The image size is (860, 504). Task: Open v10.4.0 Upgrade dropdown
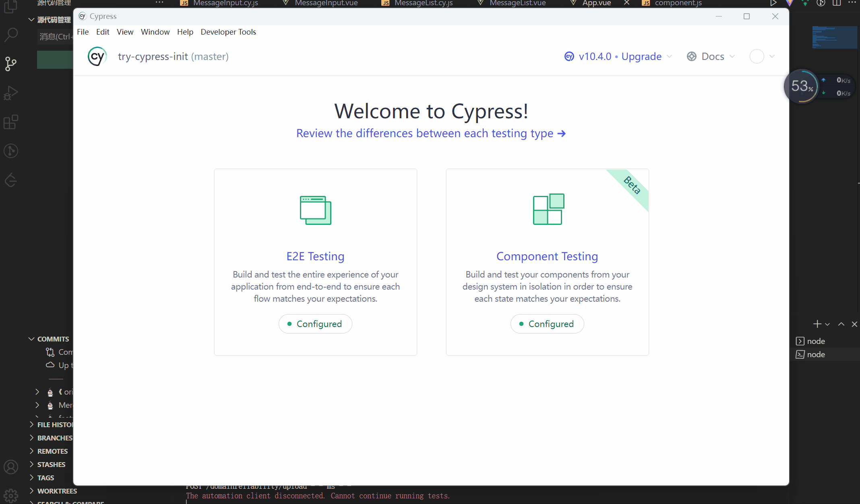[618, 56]
